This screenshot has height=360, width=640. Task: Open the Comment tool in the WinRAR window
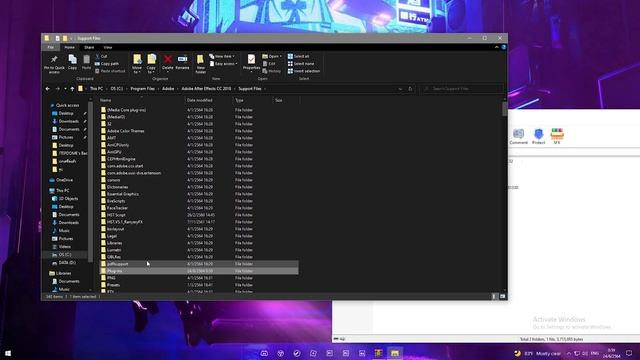click(518, 136)
